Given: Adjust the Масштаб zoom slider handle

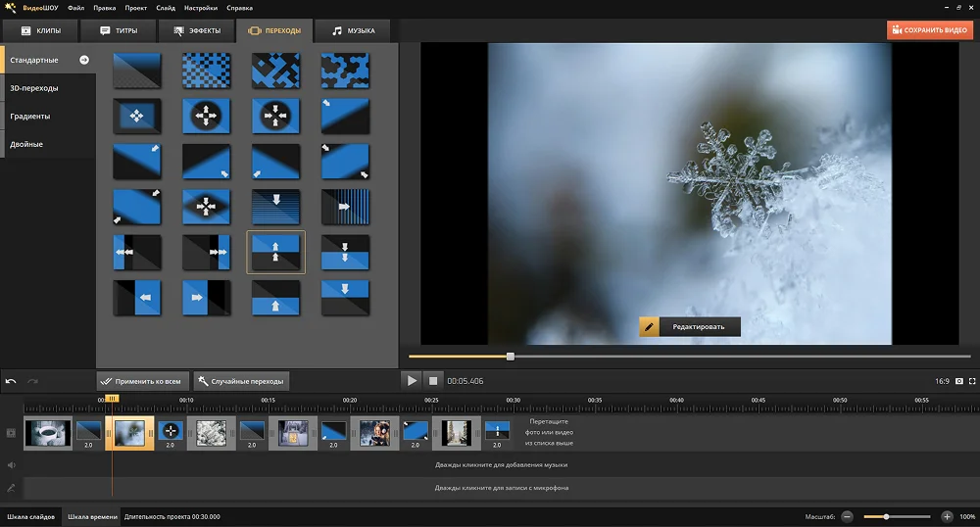Looking at the screenshot, I should (886, 516).
